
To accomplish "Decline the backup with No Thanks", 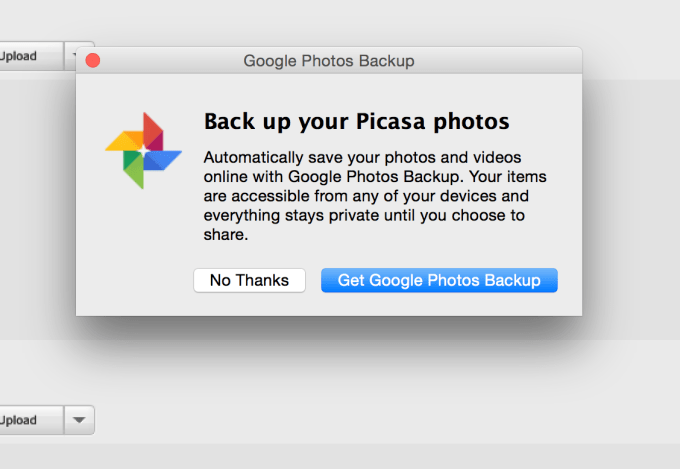I will point(249,280).
